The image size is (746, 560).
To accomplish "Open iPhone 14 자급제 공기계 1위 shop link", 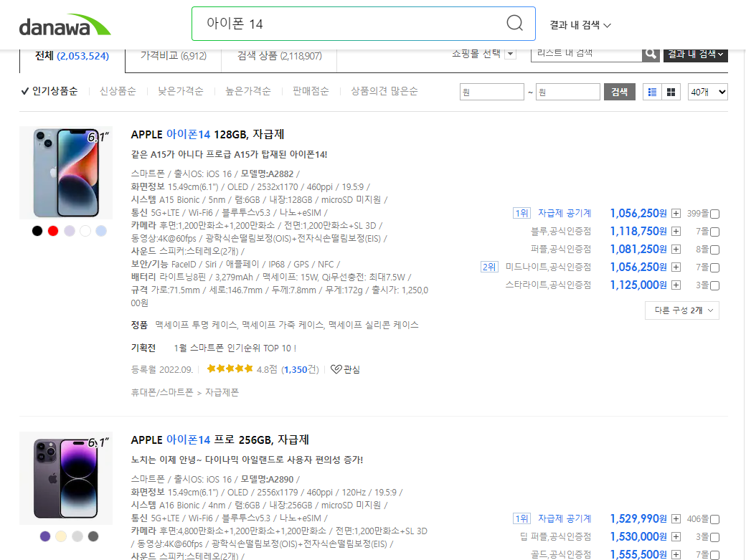I will [565, 213].
